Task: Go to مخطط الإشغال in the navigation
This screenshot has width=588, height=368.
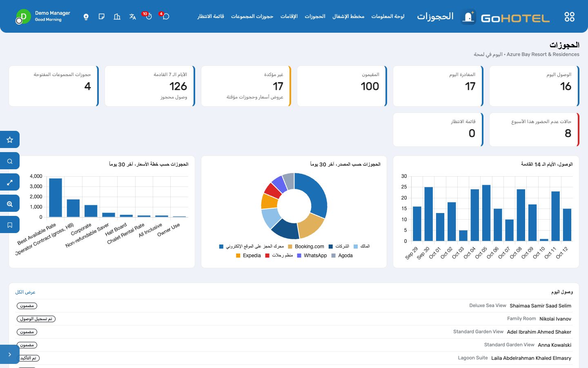Action: click(348, 16)
